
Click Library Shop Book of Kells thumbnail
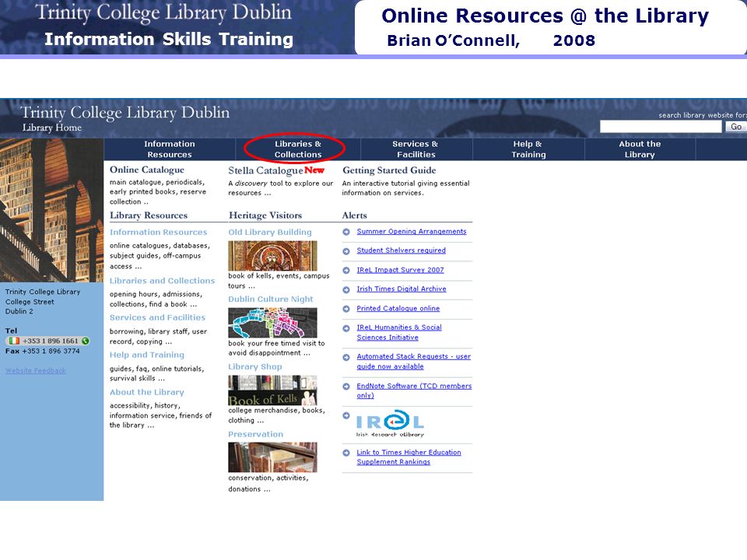click(x=272, y=390)
